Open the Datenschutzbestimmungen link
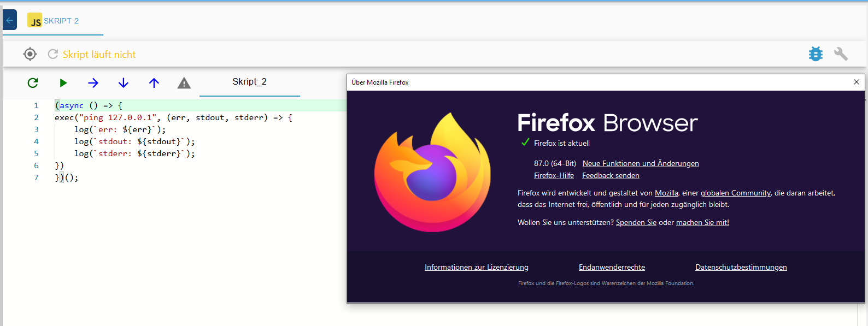This screenshot has height=326, width=868. [x=741, y=267]
